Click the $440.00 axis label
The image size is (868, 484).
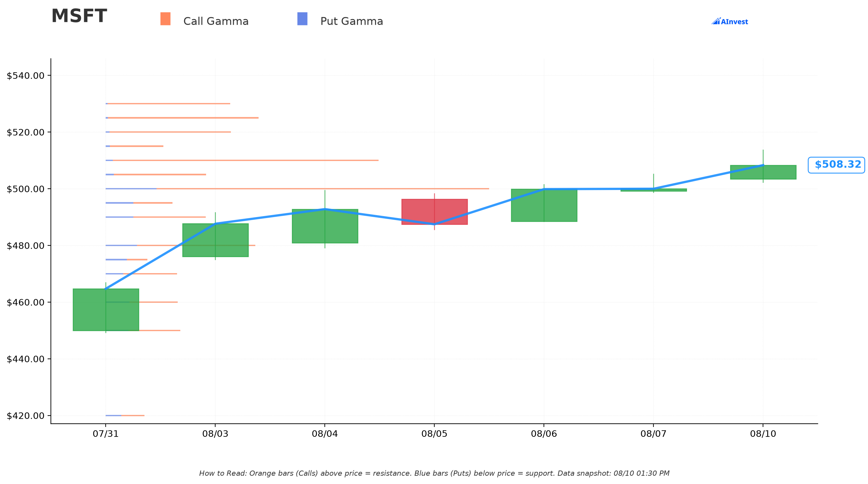pos(26,359)
